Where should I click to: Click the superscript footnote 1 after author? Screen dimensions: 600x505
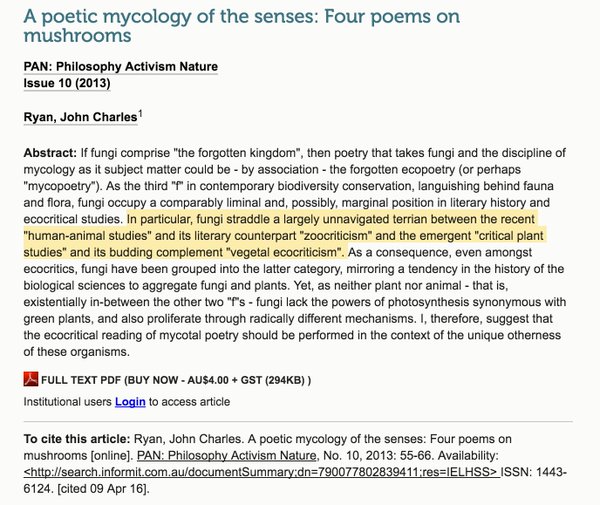point(140,113)
